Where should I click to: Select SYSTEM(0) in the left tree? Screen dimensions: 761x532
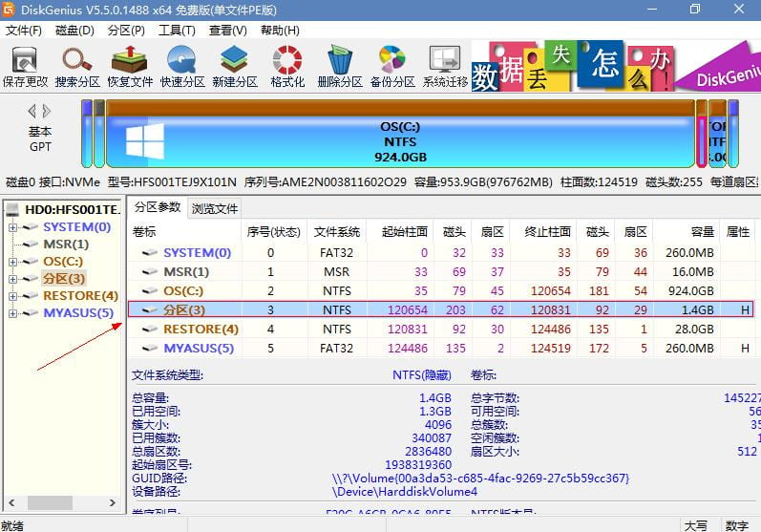point(76,227)
